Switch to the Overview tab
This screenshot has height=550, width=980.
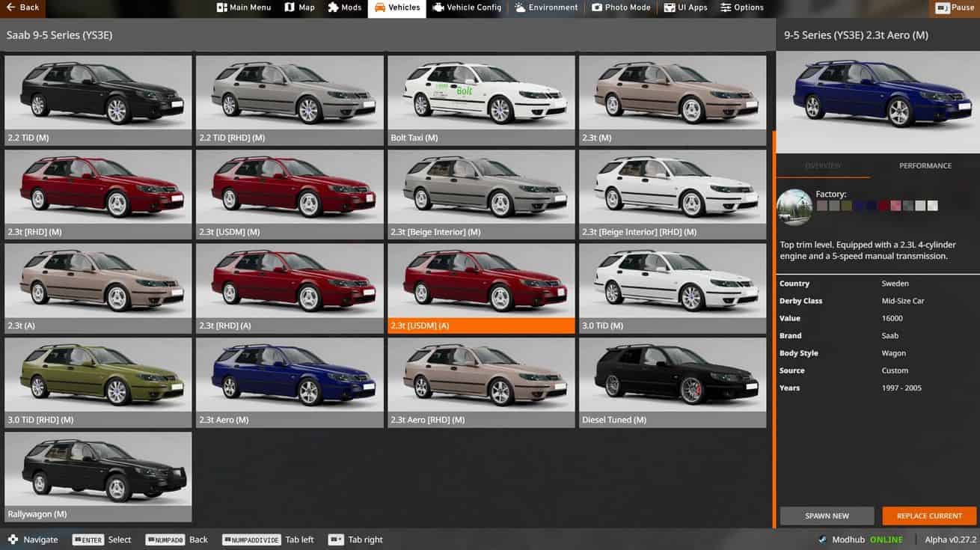pyautogui.click(x=823, y=166)
